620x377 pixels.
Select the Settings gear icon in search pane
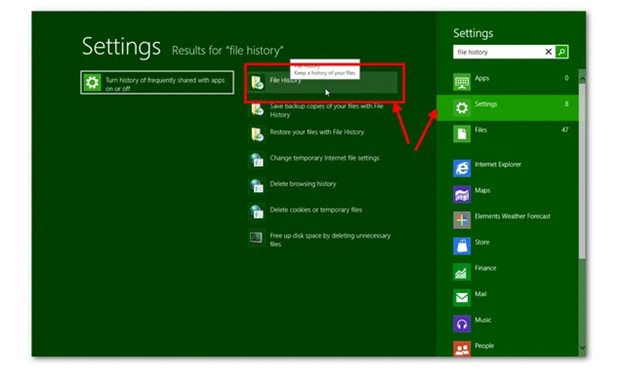coord(462,108)
